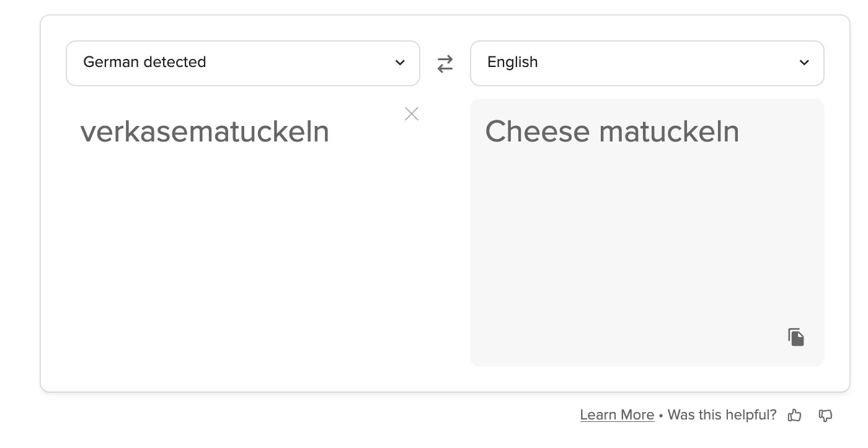The image size is (868, 448).
Task: Click the "German detected" label text
Action: coord(144,62)
